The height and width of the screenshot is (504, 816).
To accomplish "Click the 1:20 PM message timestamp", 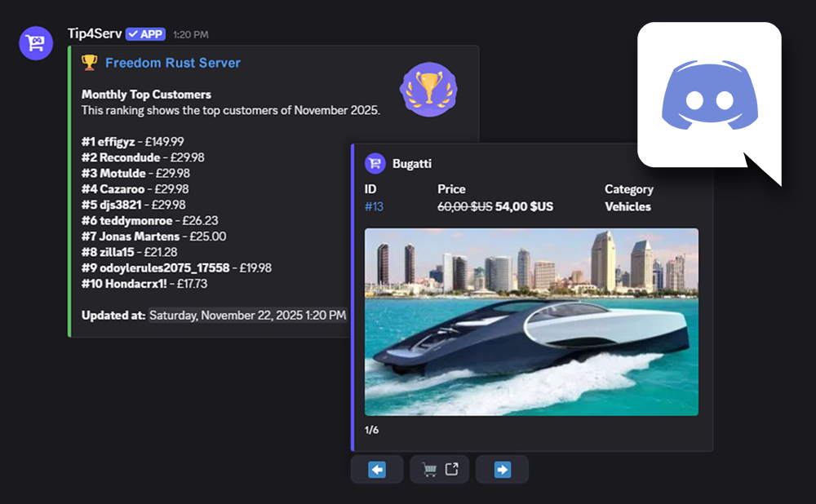I will pyautogui.click(x=191, y=35).
